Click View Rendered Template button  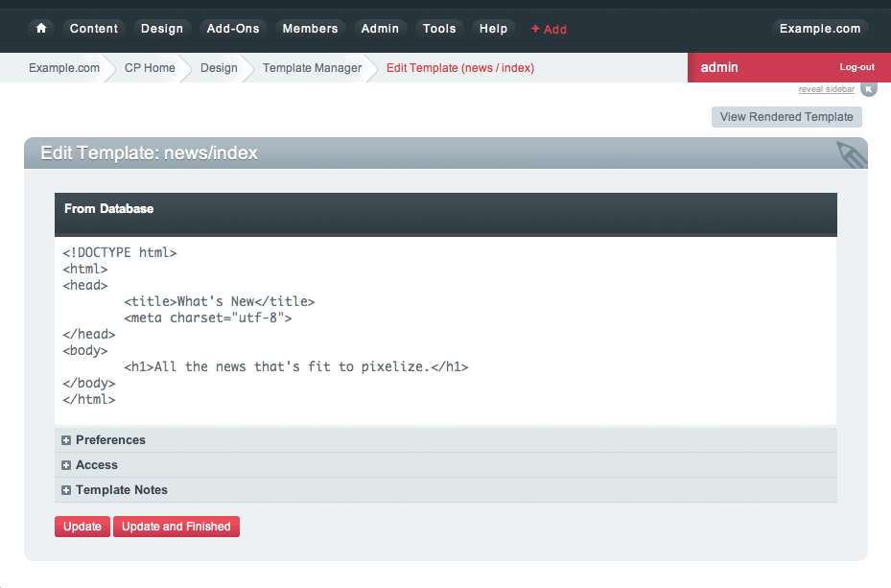(x=786, y=117)
